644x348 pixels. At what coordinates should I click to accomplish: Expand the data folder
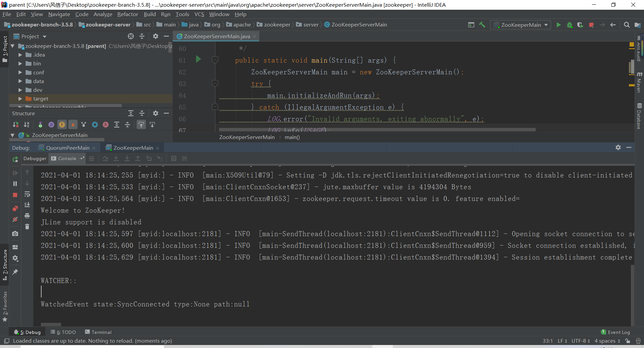click(x=20, y=81)
